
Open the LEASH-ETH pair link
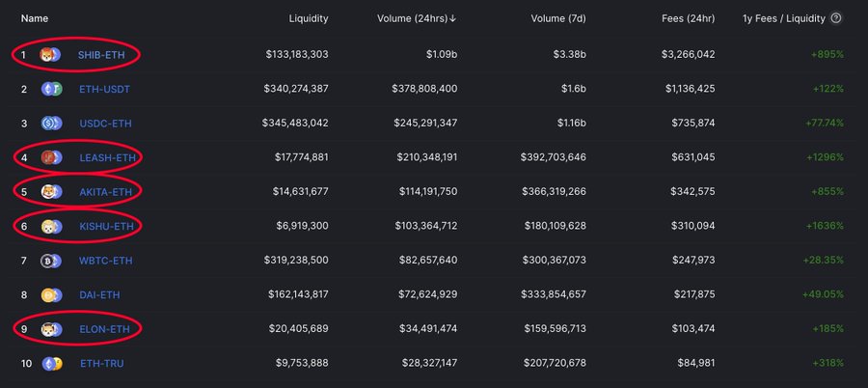[107, 157]
